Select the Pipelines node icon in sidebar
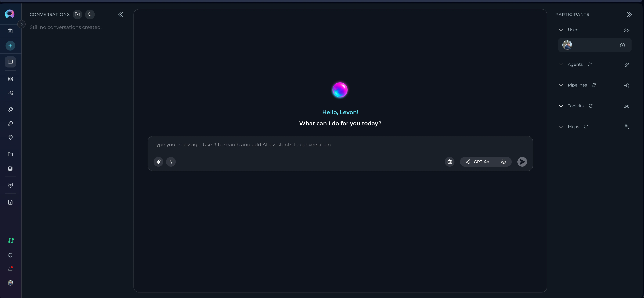 pos(10,93)
